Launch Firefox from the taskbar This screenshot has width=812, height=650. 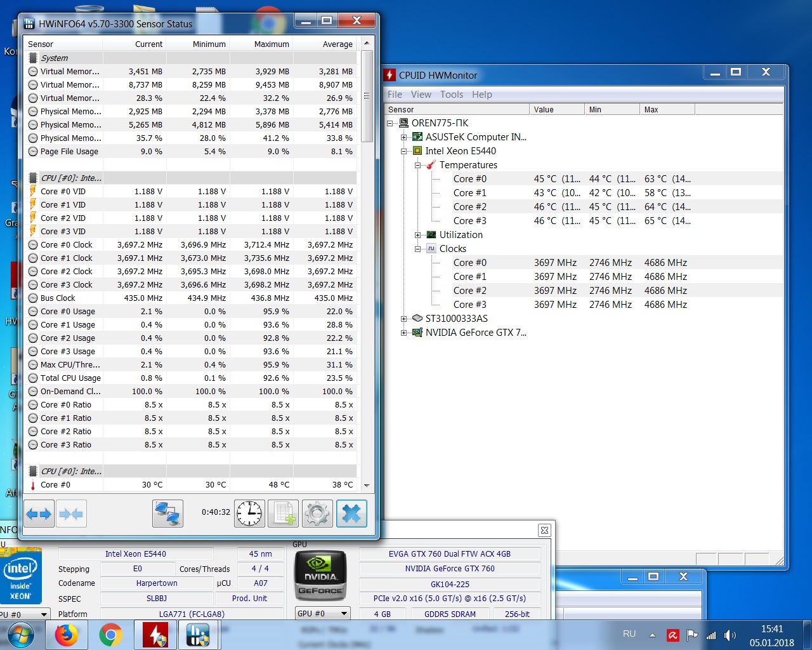tap(66, 635)
